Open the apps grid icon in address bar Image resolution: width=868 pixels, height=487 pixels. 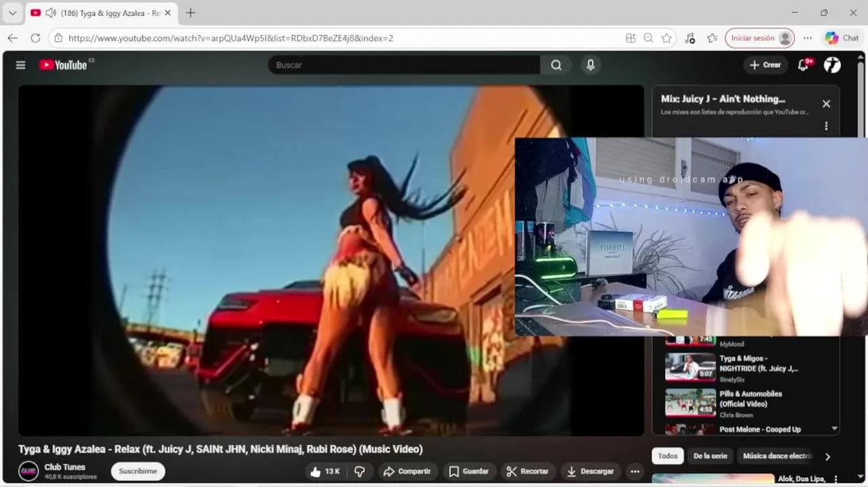tap(631, 38)
